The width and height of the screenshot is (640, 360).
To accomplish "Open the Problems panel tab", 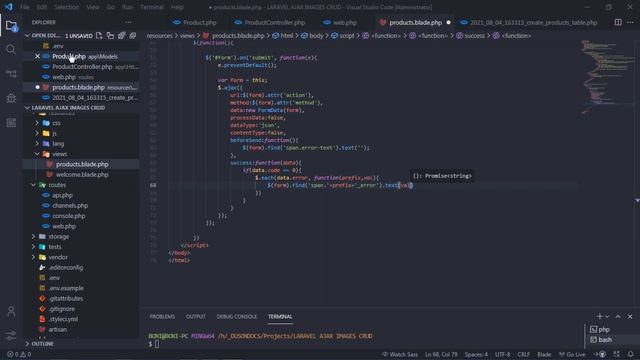I will [x=162, y=317].
